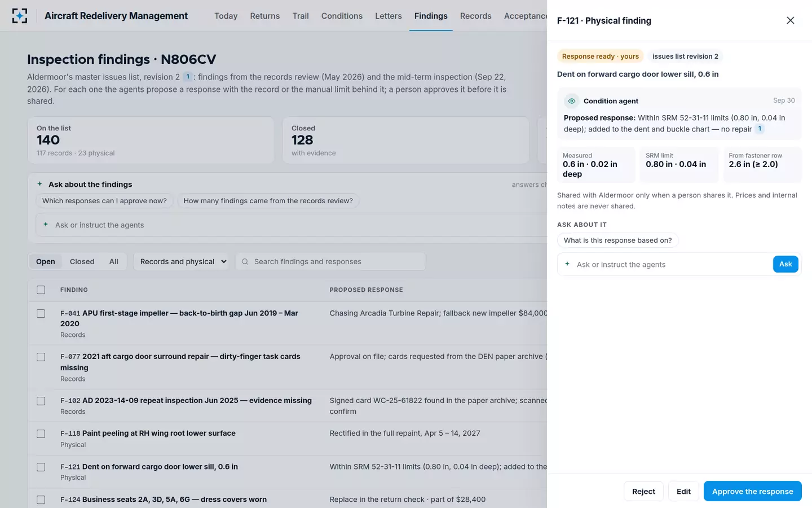Show Closed findings
The height and width of the screenshot is (508, 812).
click(x=82, y=261)
